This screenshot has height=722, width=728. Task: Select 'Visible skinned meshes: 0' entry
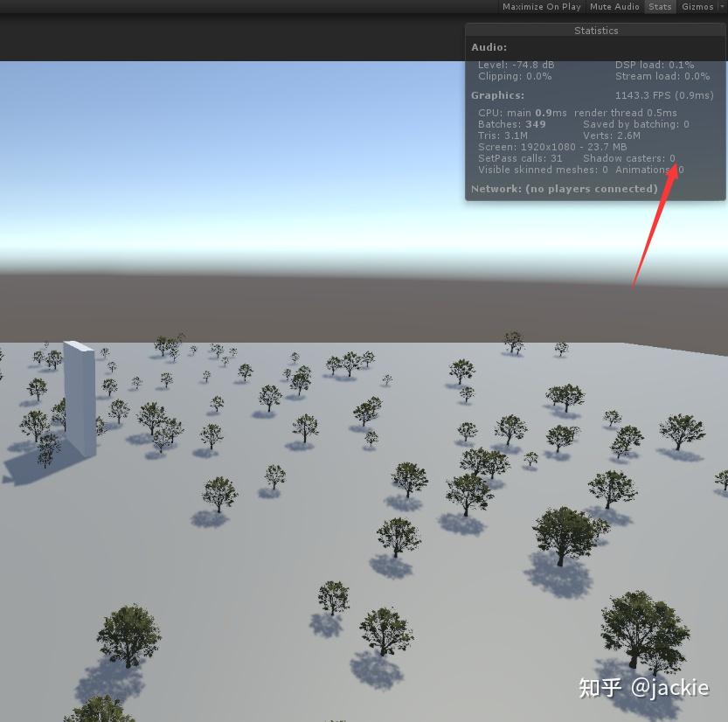(x=543, y=170)
